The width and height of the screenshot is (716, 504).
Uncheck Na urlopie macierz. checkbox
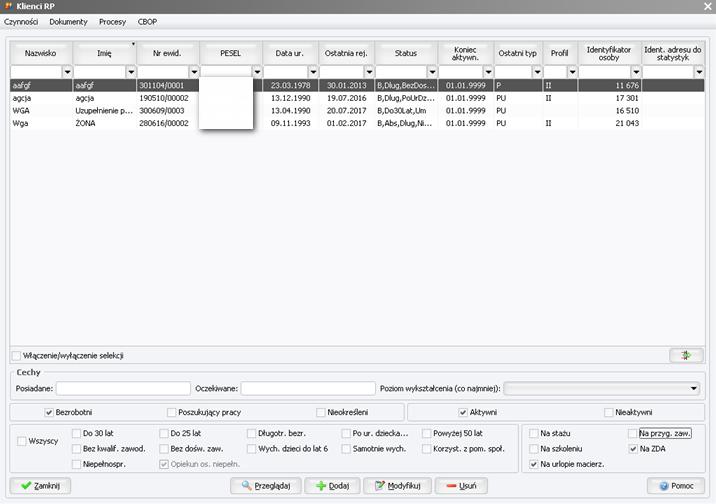[533, 464]
